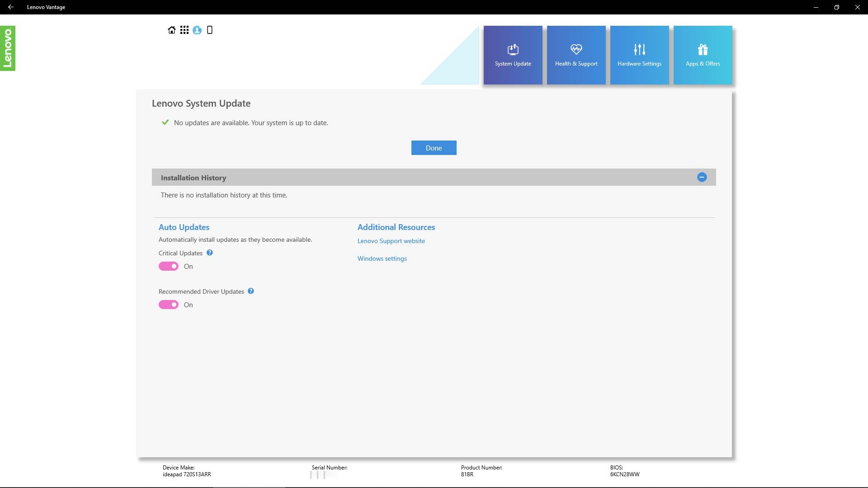Open the apps grid icon
This screenshot has width=868, height=488.
[184, 30]
